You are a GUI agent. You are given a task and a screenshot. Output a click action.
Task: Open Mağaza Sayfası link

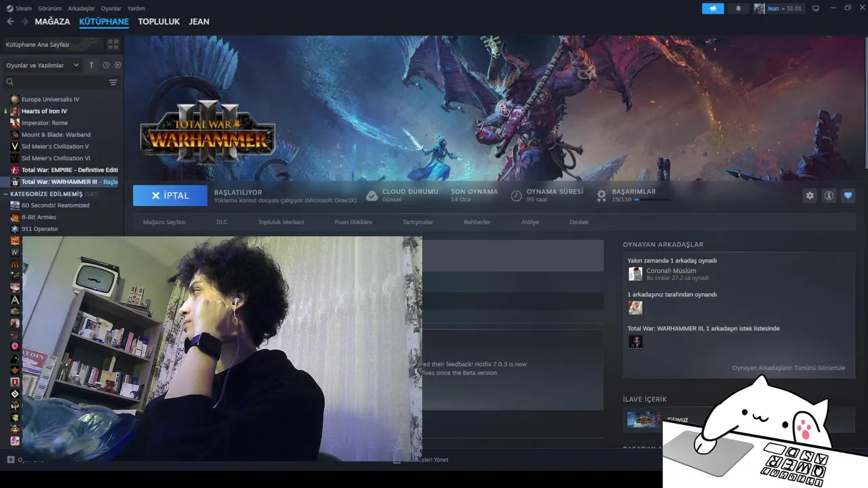(164, 222)
